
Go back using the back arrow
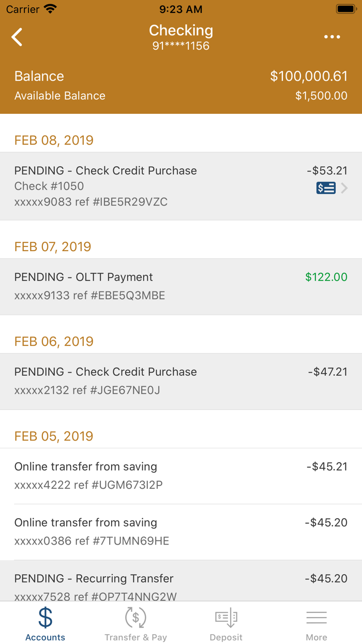(x=16, y=37)
